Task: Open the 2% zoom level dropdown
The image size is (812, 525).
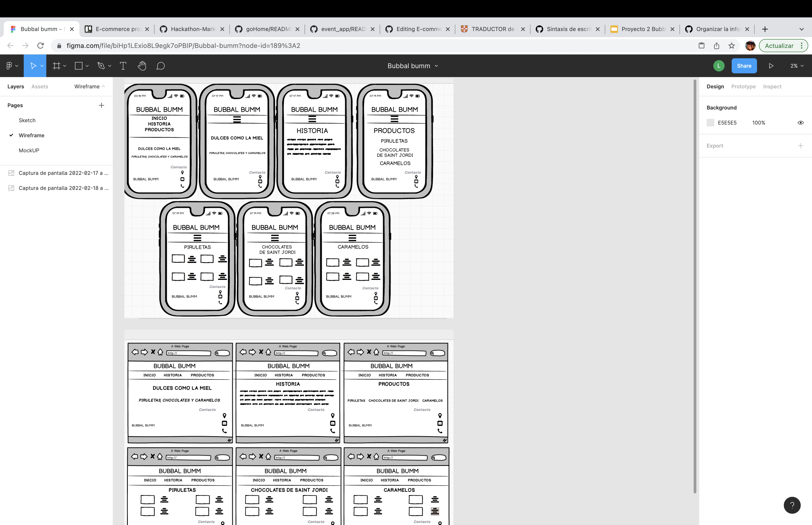Action: [797, 66]
